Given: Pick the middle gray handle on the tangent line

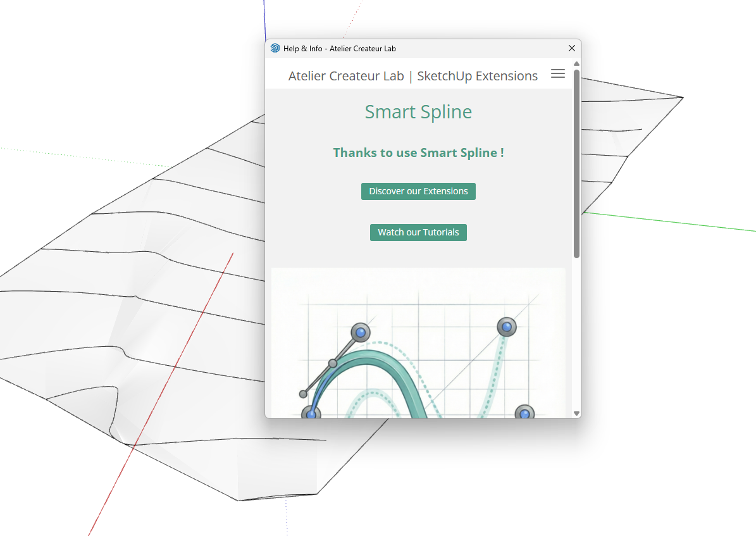Looking at the screenshot, I should pyautogui.click(x=333, y=363).
